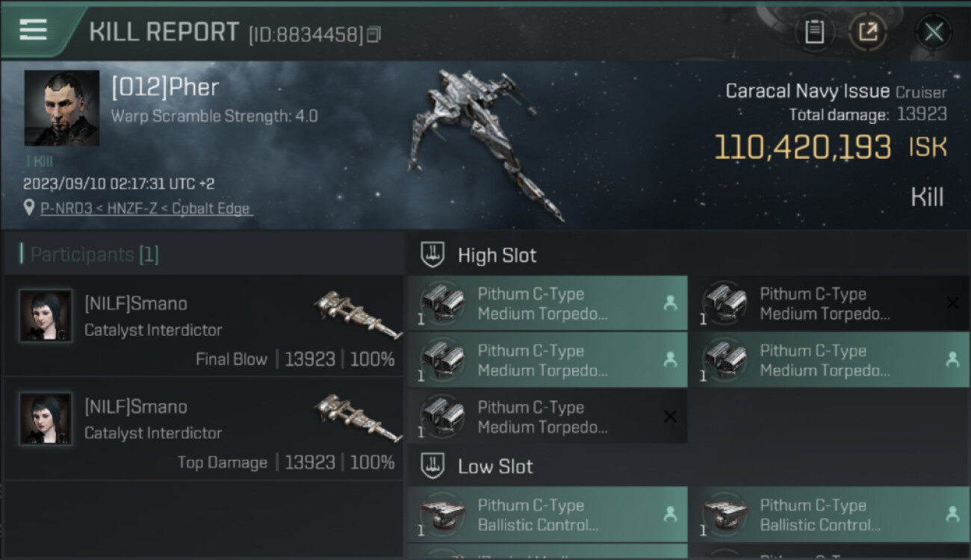
Task: Select first high slot Medium Torpedo item
Action: (x=547, y=303)
